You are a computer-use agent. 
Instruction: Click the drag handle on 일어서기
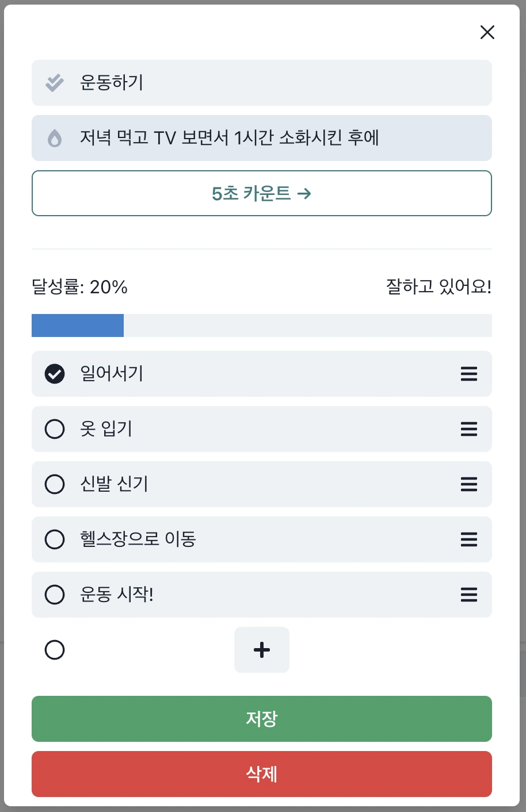(469, 374)
